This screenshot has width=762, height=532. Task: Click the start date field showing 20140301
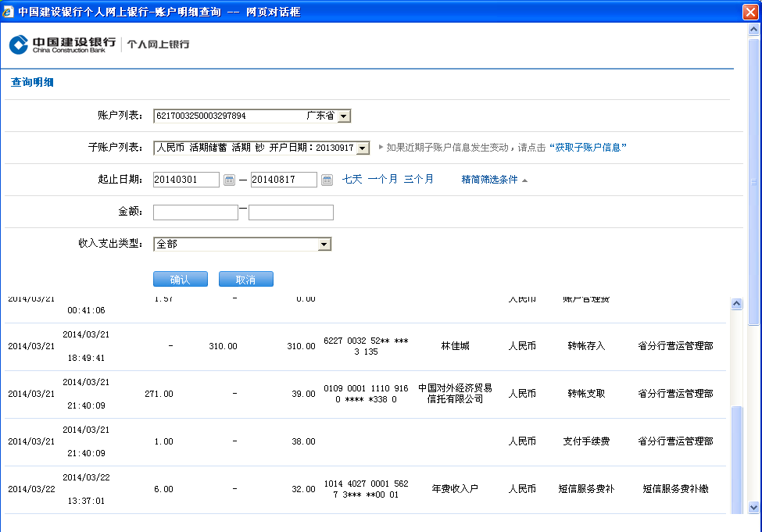(186, 180)
